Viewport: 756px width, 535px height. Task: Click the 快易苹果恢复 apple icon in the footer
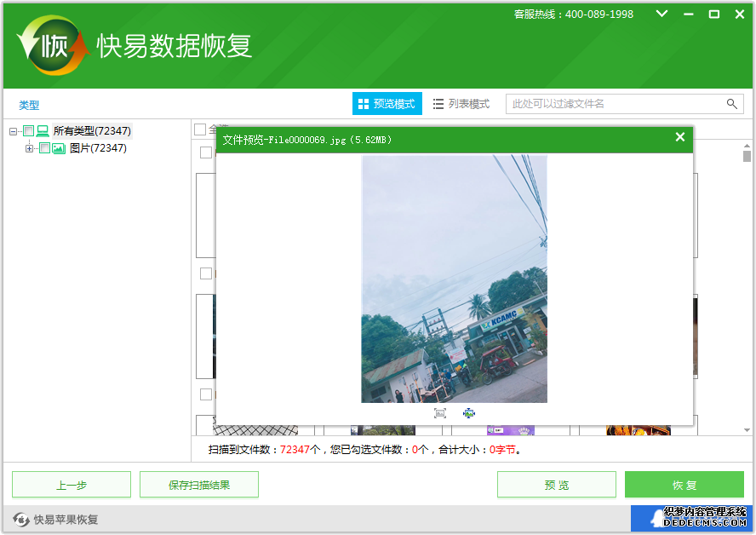coord(20,520)
